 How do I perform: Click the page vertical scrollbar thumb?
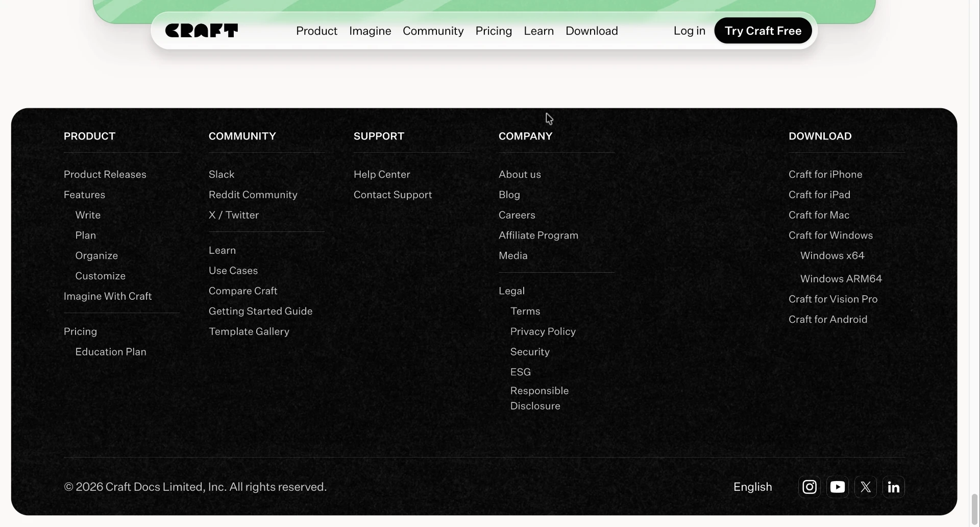tap(974, 509)
